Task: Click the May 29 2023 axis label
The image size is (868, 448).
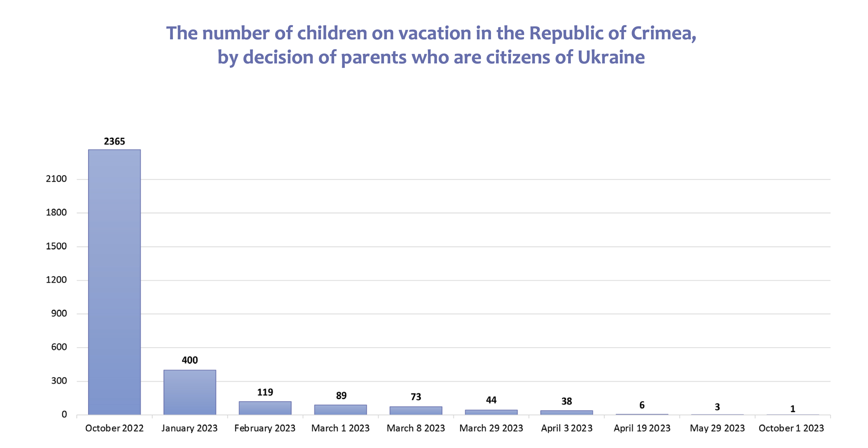Action: 717,428
